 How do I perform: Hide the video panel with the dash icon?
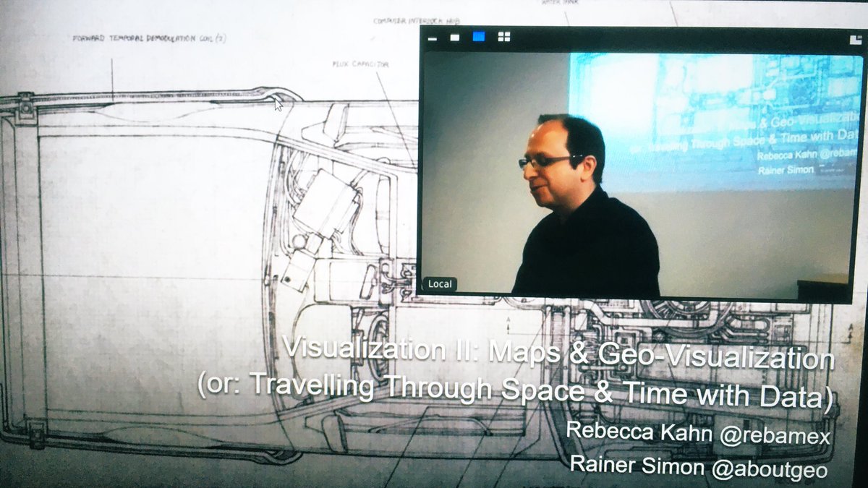tap(432, 38)
